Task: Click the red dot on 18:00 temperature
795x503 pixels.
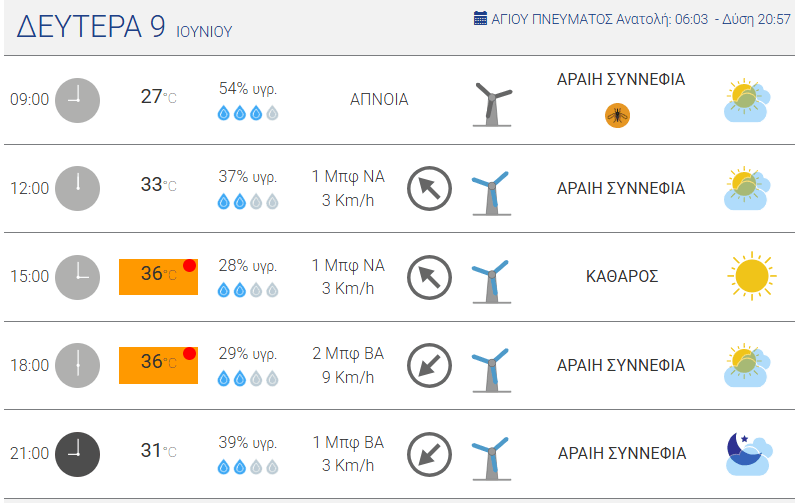Action: pyautogui.click(x=190, y=353)
